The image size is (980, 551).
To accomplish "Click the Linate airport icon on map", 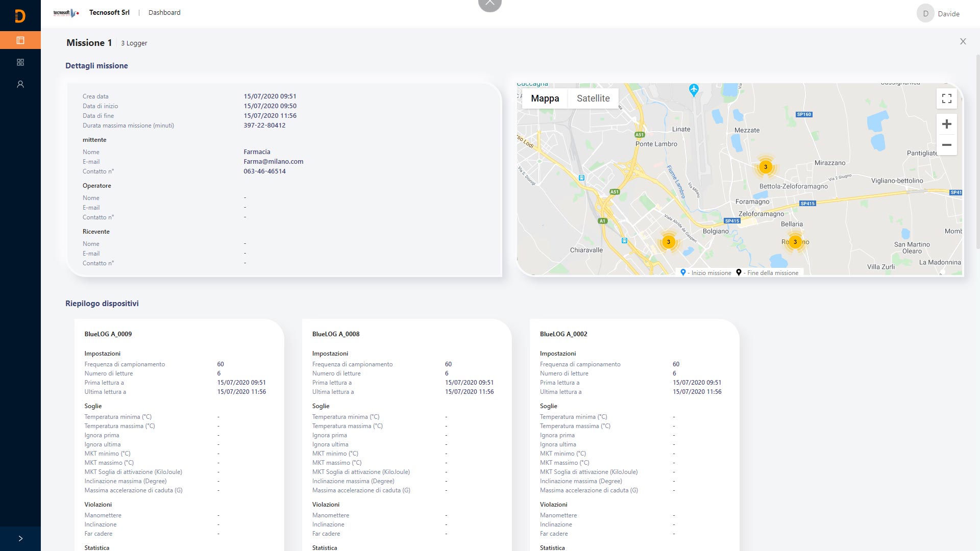I will coord(693,90).
